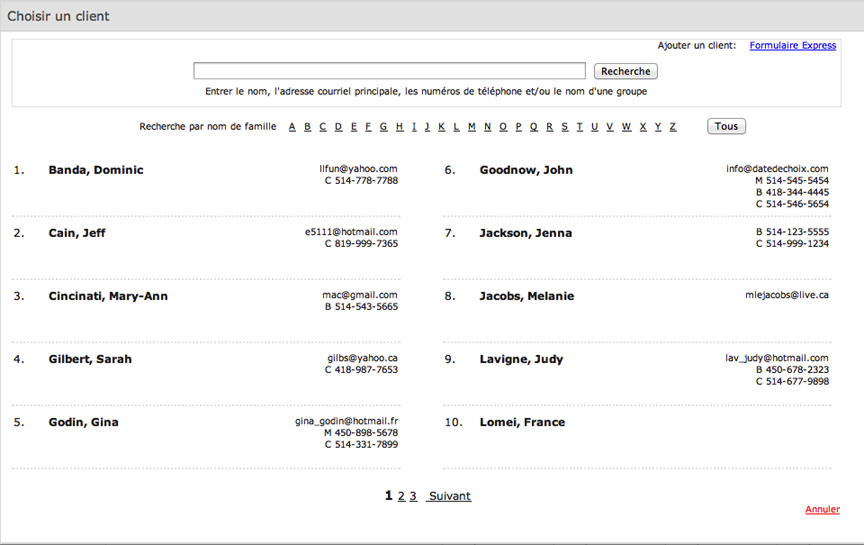
Task: Go to page 2 of results
Action: click(x=401, y=496)
